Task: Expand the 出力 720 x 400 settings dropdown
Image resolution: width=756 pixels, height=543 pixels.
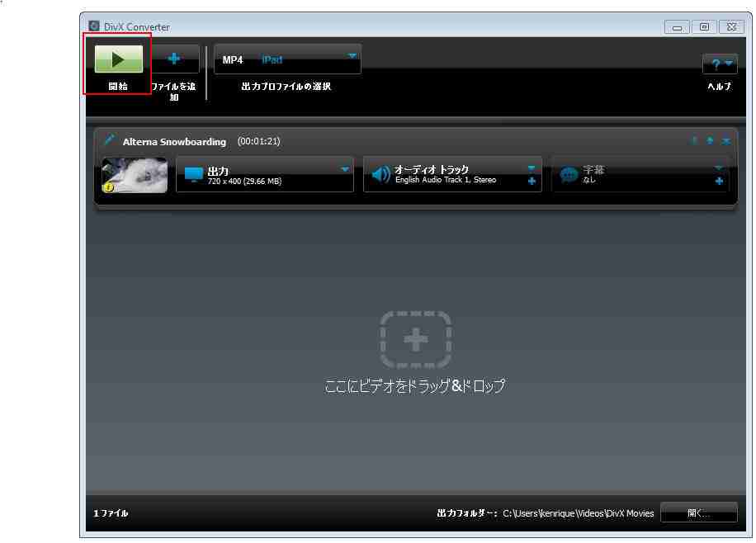Action: click(x=345, y=169)
